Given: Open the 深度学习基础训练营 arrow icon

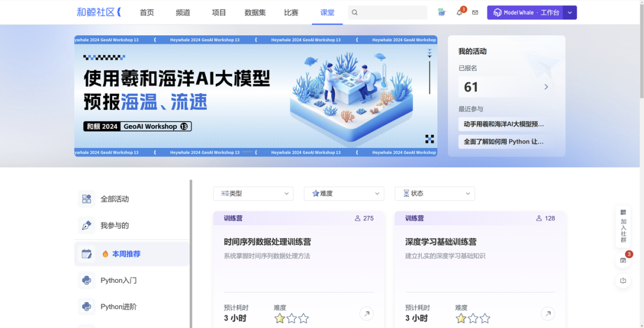Looking at the screenshot, I should (x=548, y=314).
